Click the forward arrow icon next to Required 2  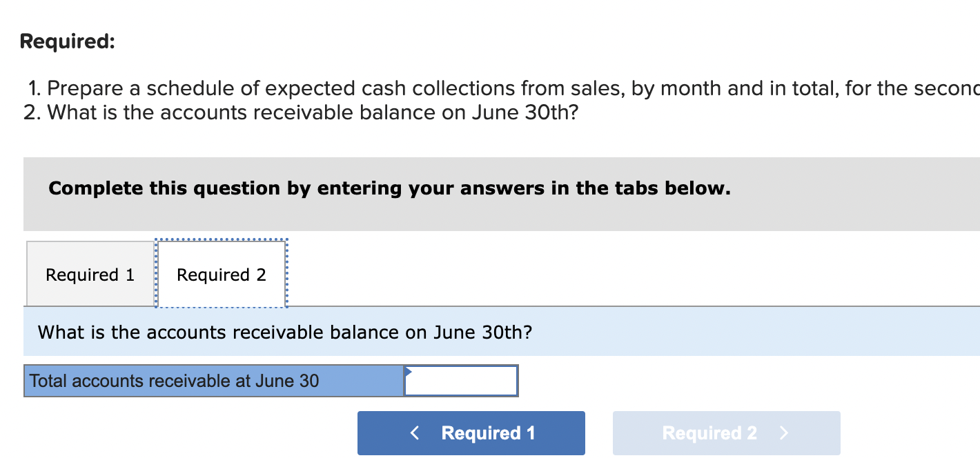pos(783,432)
